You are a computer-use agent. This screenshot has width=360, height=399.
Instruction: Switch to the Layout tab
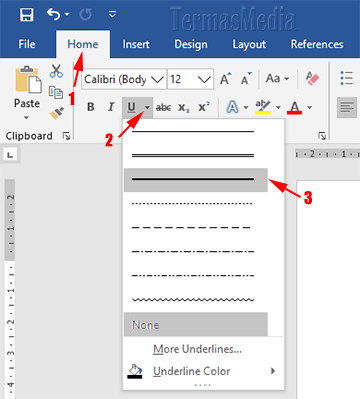tap(249, 44)
